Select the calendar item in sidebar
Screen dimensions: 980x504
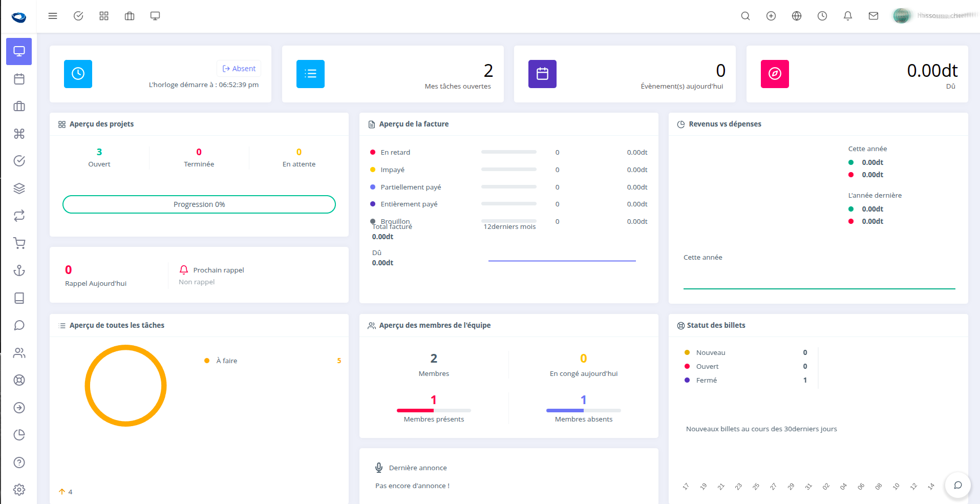coord(19,79)
